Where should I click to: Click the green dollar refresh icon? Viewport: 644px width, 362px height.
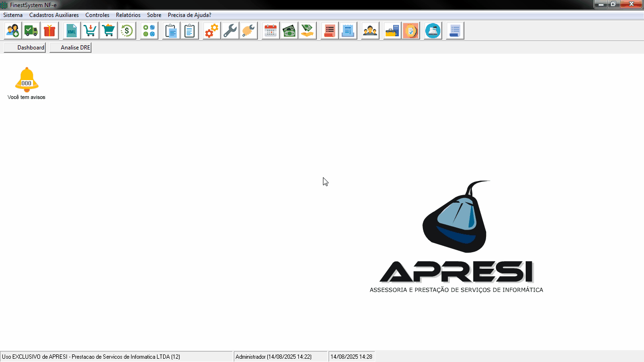click(x=127, y=31)
